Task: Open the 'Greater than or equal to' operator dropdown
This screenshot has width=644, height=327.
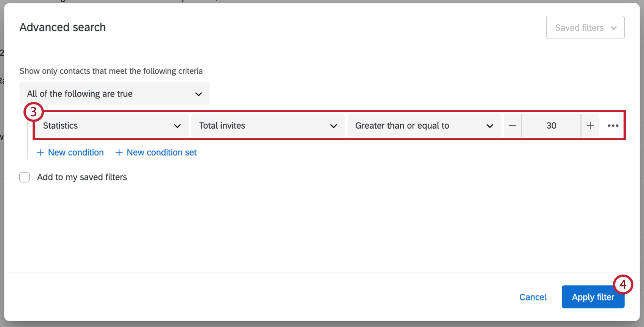Action: tap(424, 126)
